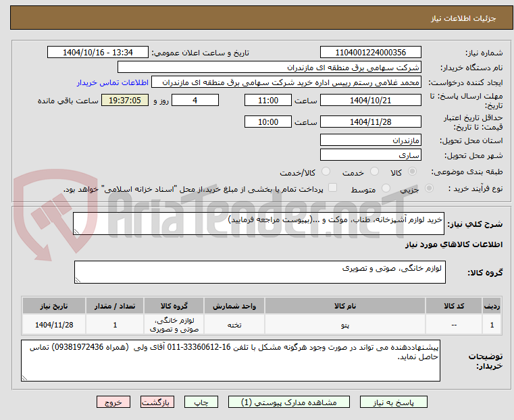Click the price validity date 1404/11/28

[370, 122]
